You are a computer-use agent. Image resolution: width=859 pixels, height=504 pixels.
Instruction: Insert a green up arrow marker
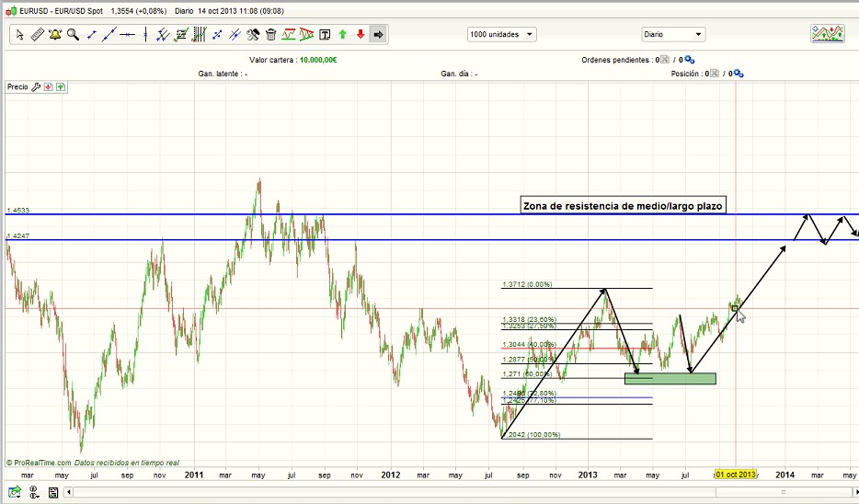[343, 35]
